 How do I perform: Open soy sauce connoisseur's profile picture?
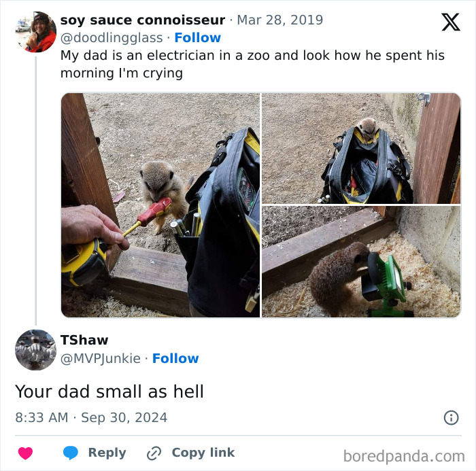(36, 32)
